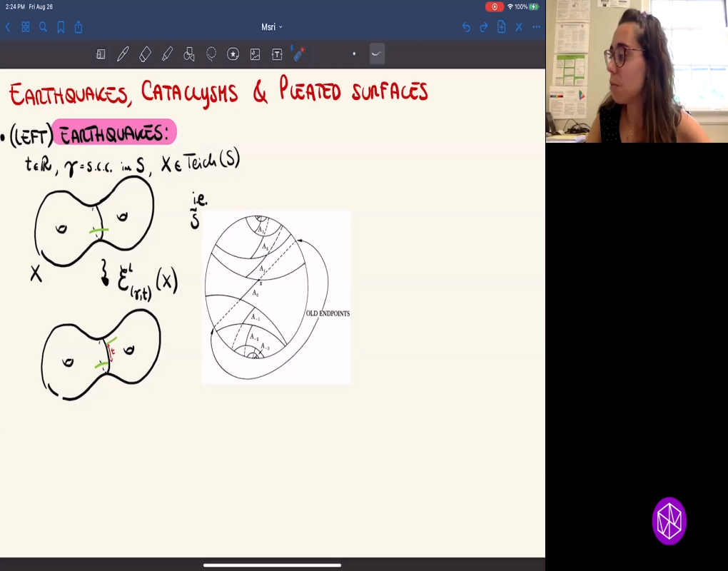The width and height of the screenshot is (728, 571).
Task: Activate the laser pointer pen
Action: [x=298, y=54]
